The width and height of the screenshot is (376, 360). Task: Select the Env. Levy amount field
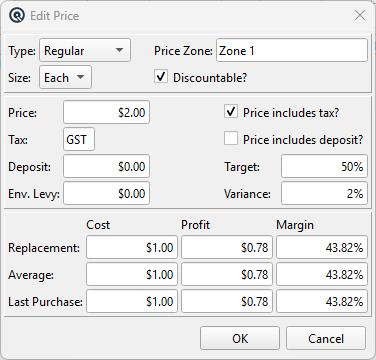tap(106, 193)
